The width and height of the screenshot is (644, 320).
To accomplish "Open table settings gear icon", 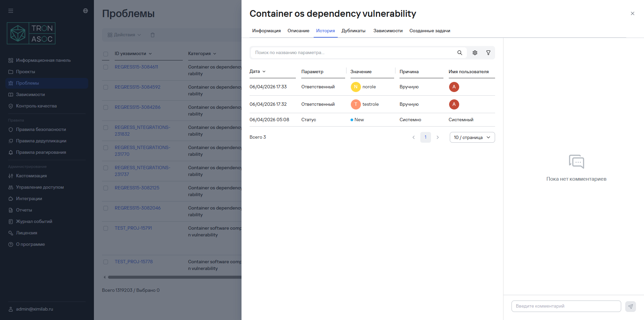I will 475,53.
